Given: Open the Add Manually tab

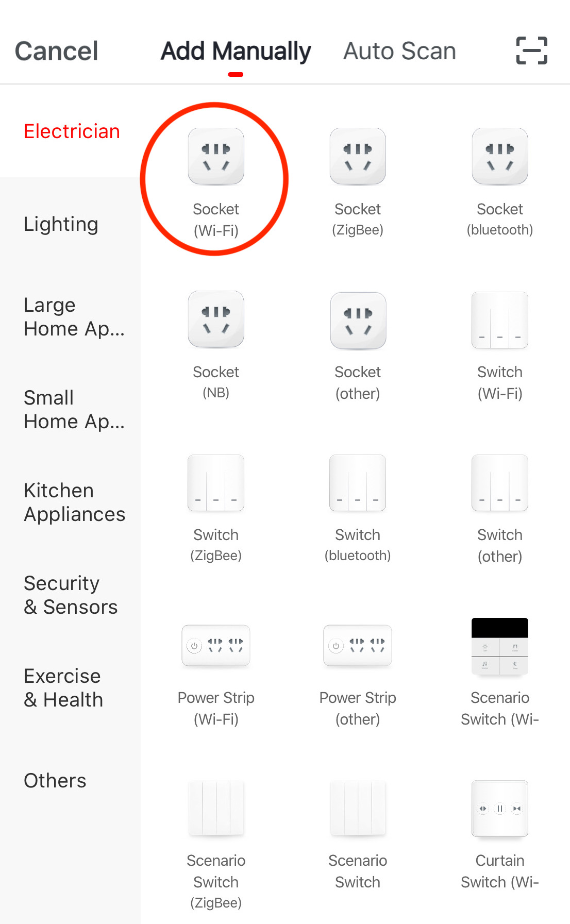Looking at the screenshot, I should [x=236, y=51].
